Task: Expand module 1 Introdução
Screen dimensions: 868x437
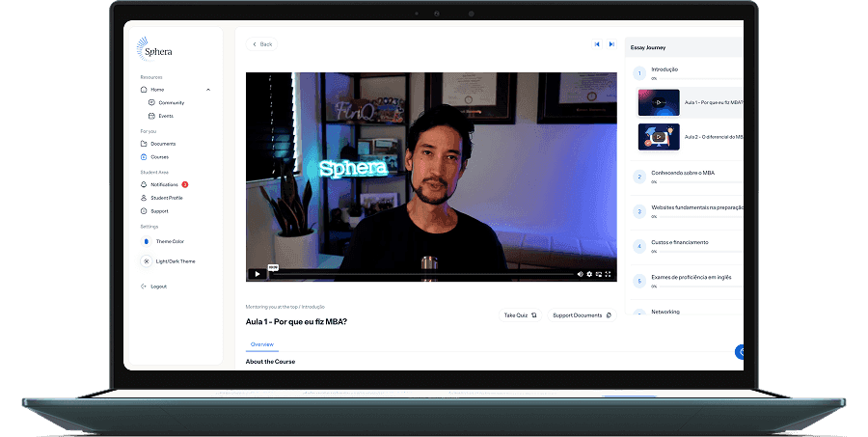Action: point(688,73)
